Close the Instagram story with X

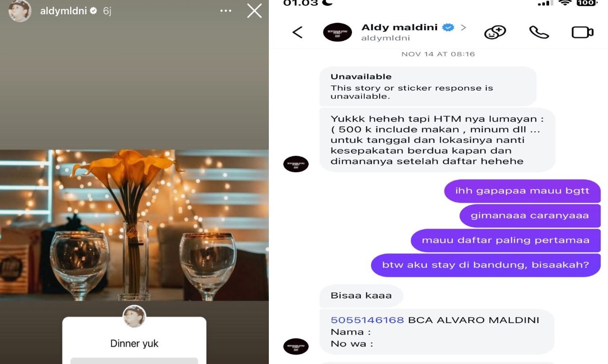[x=254, y=11]
